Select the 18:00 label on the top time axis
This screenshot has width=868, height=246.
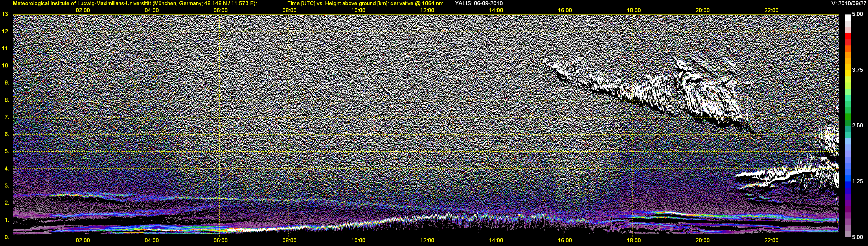point(634,10)
